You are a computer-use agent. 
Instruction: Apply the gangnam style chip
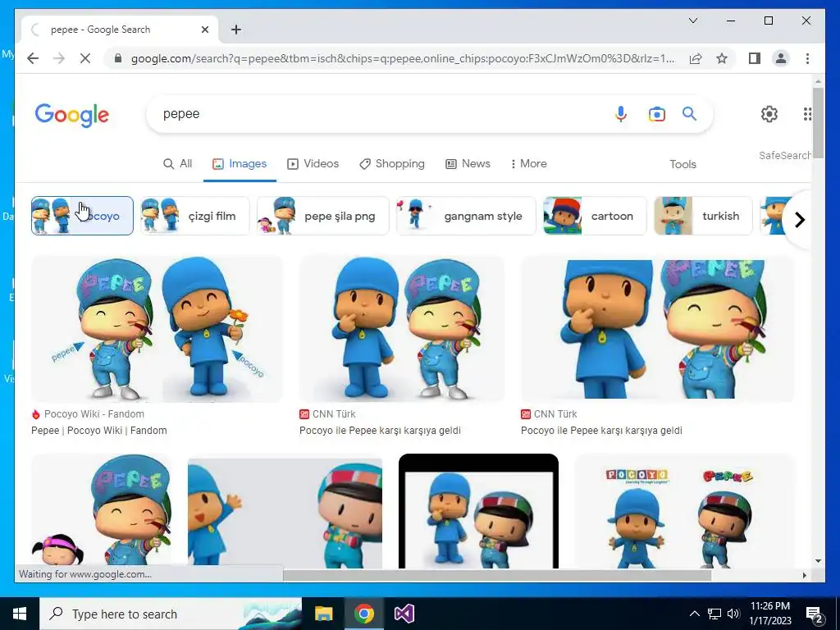tap(466, 216)
